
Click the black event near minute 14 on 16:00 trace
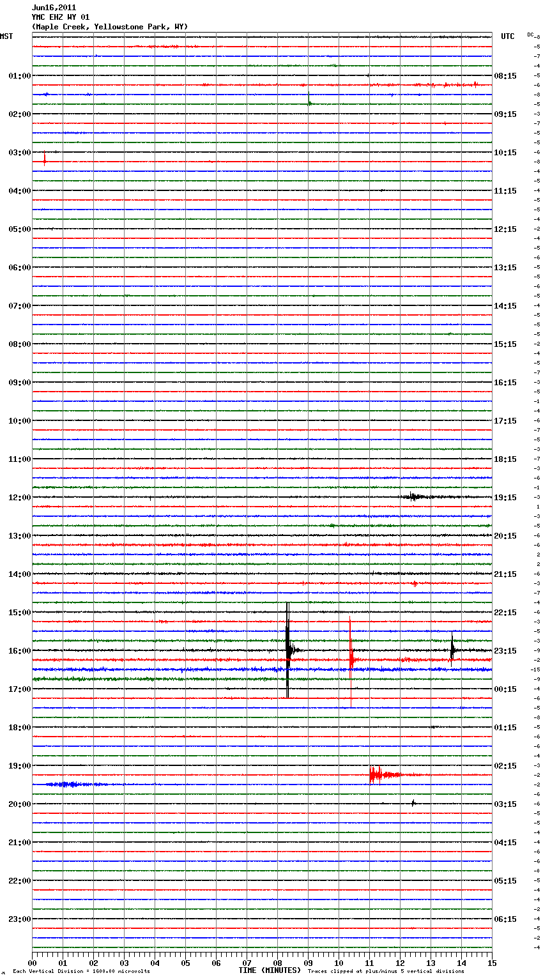tap(452, 650)
